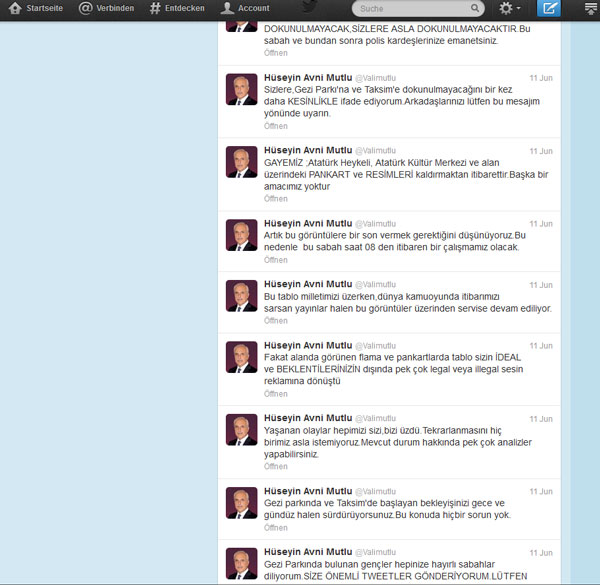Click the Entdecken hashtag icon
Image resolution: width=600 pixels, height=585 pixels.
pos(155,8)
